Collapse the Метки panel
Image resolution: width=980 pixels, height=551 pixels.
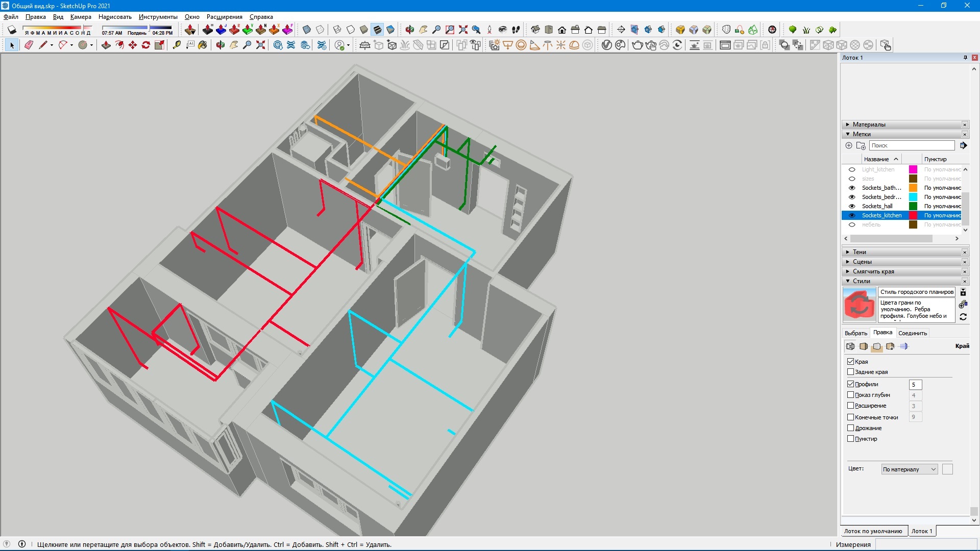pos(905,134)
